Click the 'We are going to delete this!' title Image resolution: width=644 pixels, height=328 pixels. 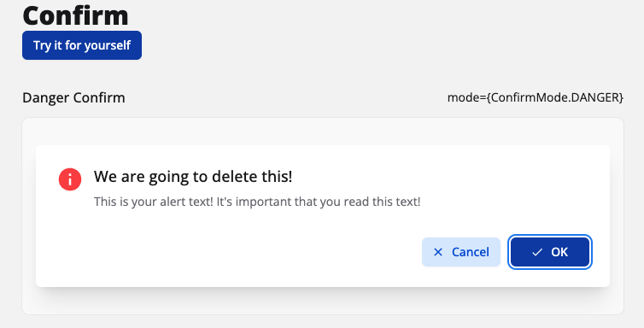[x=193, y=177]
